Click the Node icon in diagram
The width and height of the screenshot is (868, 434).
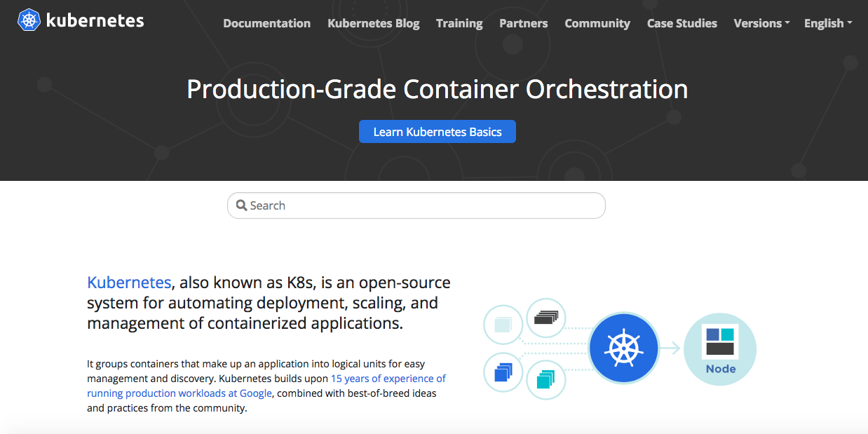tap(720, 350)
